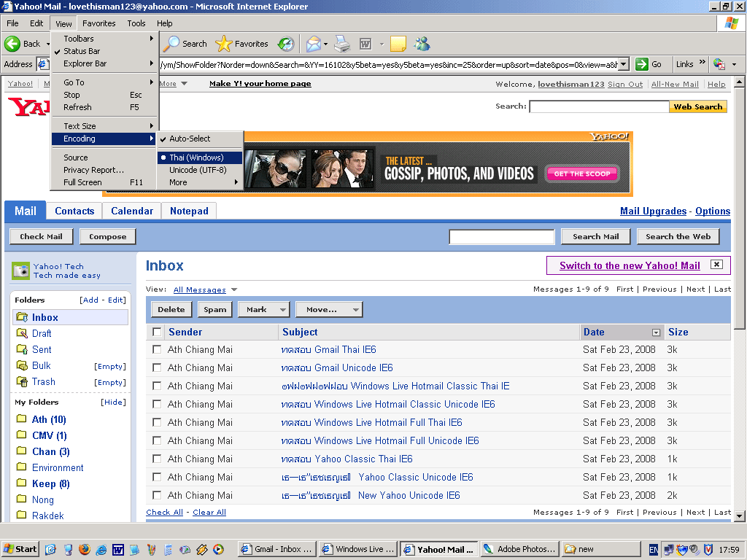Click the Yahoo! Tech camera icon

point(20,271)
